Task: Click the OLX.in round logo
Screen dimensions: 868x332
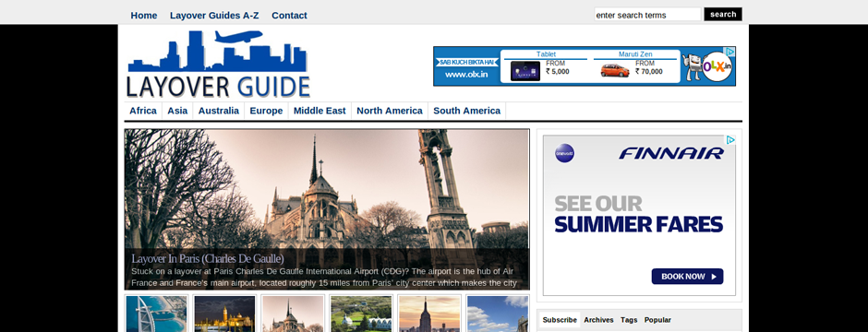Action: 717,66
